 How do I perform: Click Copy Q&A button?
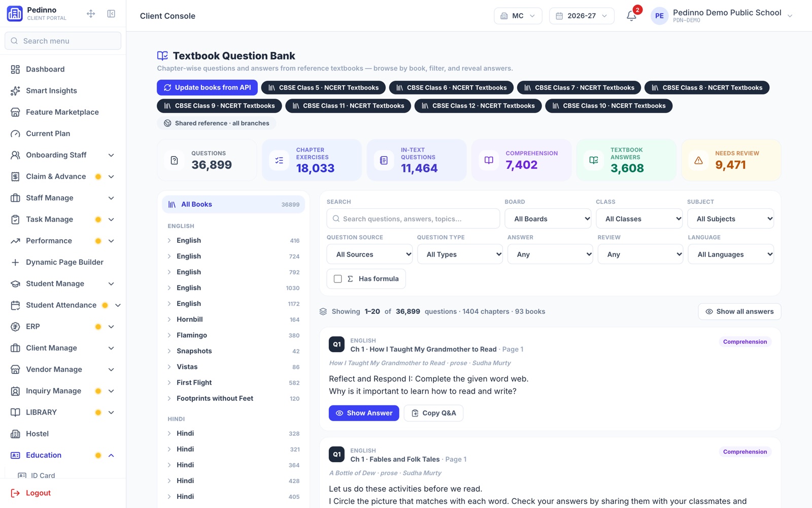pyautogui.click(x=433, y=413)
